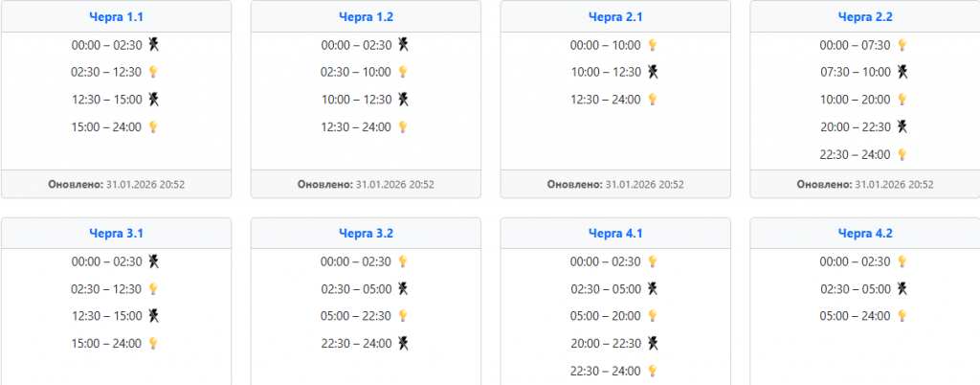Screen dimensions: 980x385
Task: Click light bulb icon for Черга 2.2 00:00 – 07:30
Action: 902,45
